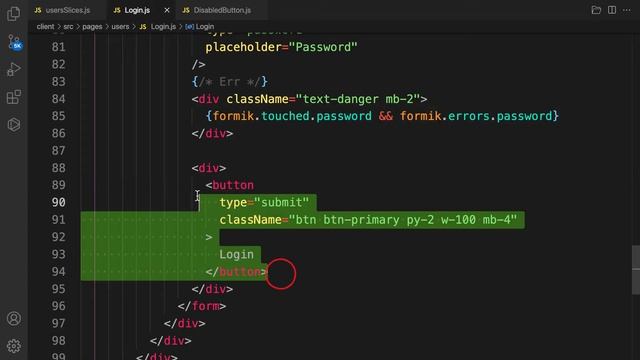640x360 pixels.
Task: Click the closing div tag on line 95
Action: click(212, 289)
